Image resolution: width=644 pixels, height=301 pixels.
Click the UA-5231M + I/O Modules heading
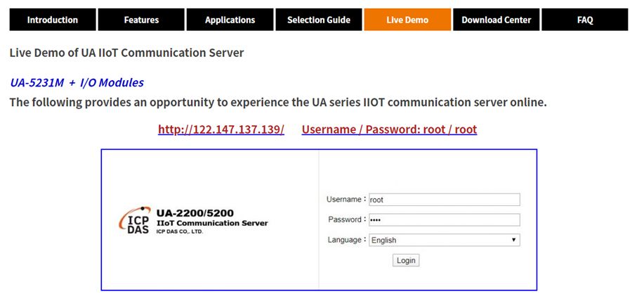(77, 83)
